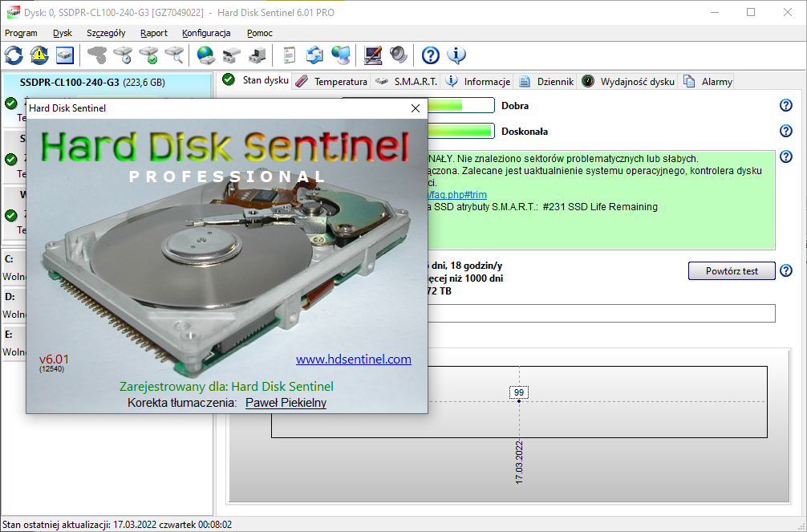807x532 pixels.
Task: Switch to the Temperatura tab
Action: [x=331, y=81]
